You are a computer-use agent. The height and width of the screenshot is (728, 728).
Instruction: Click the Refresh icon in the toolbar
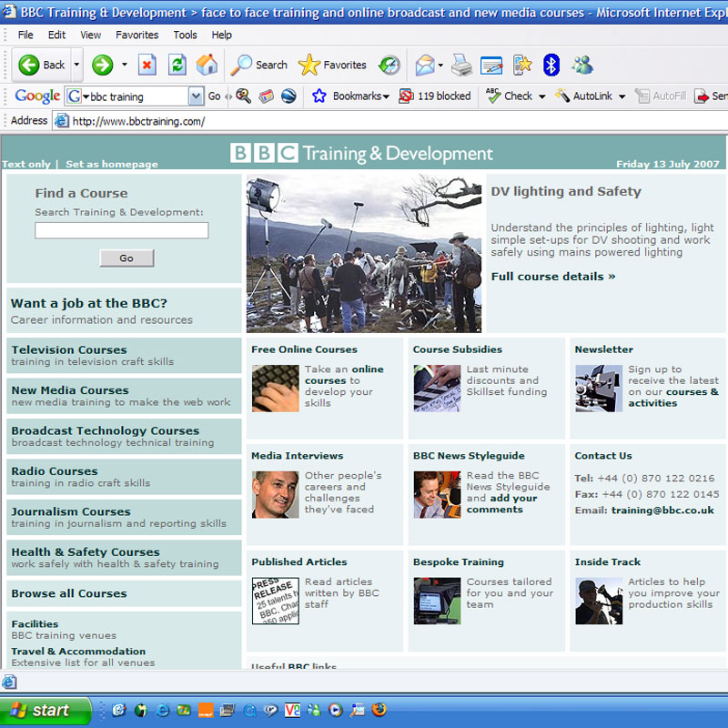coord(177,66)
